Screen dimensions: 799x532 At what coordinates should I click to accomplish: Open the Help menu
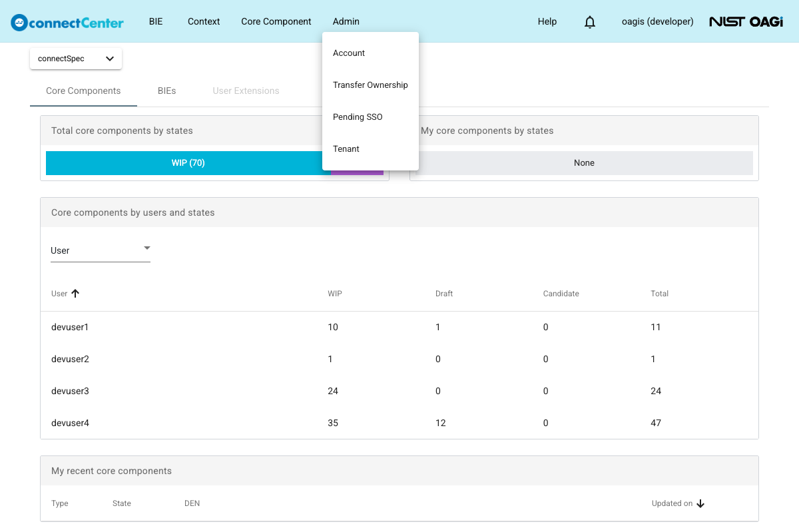click(x=547, y=21)
